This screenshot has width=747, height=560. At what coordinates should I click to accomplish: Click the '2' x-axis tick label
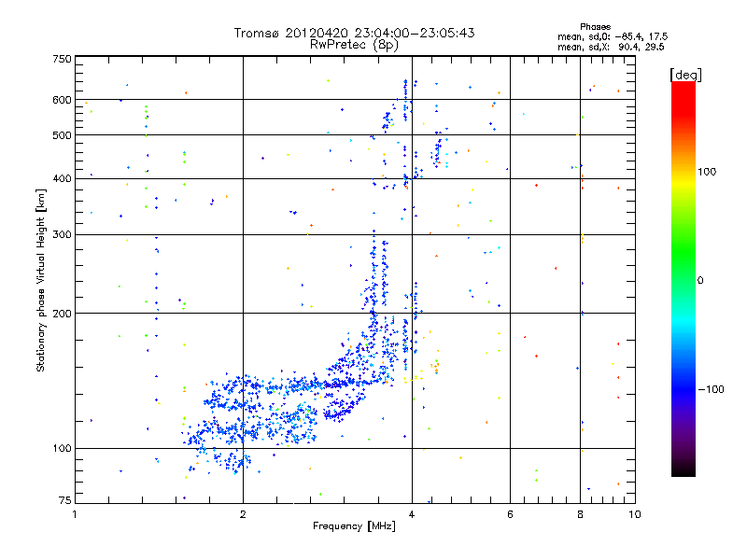pyautogui.click(x=243, y=514)
